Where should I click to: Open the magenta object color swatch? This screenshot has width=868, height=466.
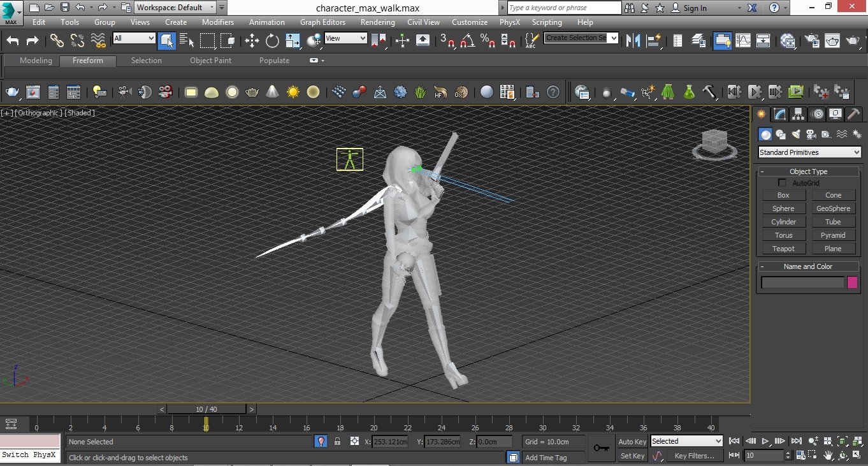852,282
